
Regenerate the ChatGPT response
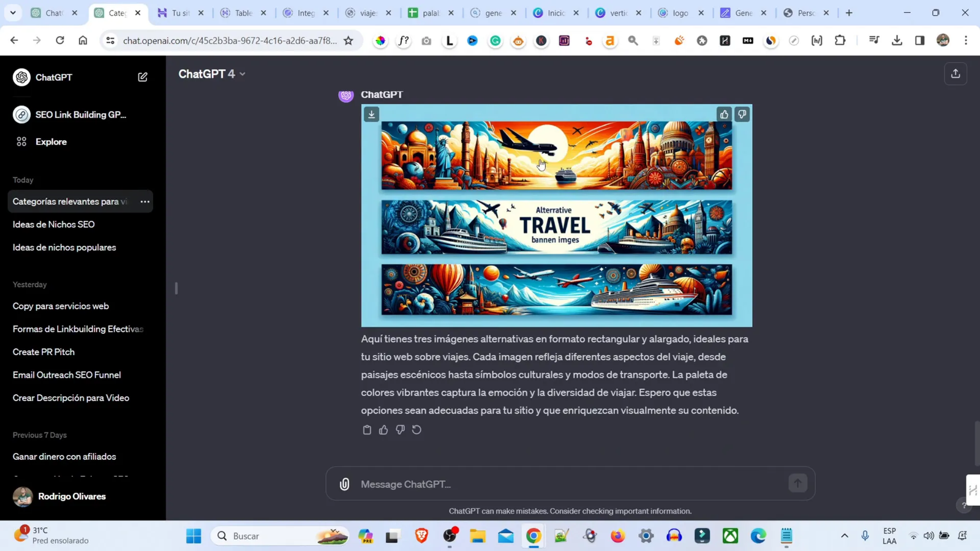[x=417, y=430]
